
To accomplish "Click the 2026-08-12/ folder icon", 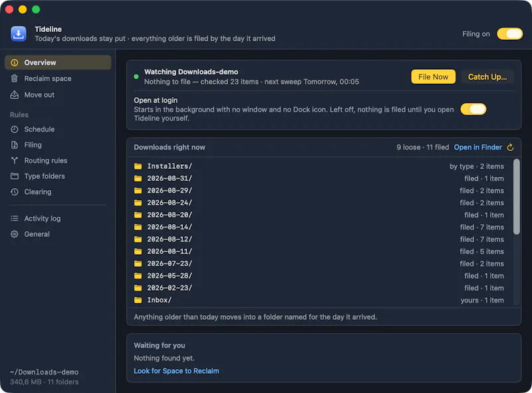I will tap(138, 239).
